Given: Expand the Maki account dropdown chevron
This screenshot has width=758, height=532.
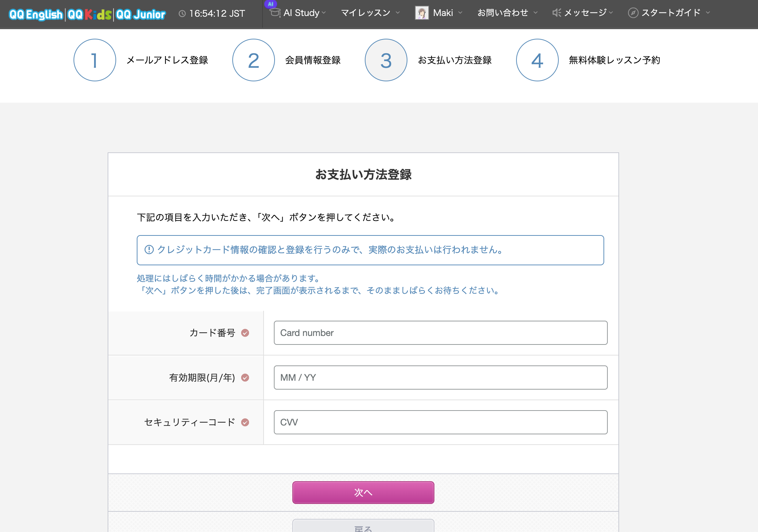Looking at the screenshot, I should (460, 13).
